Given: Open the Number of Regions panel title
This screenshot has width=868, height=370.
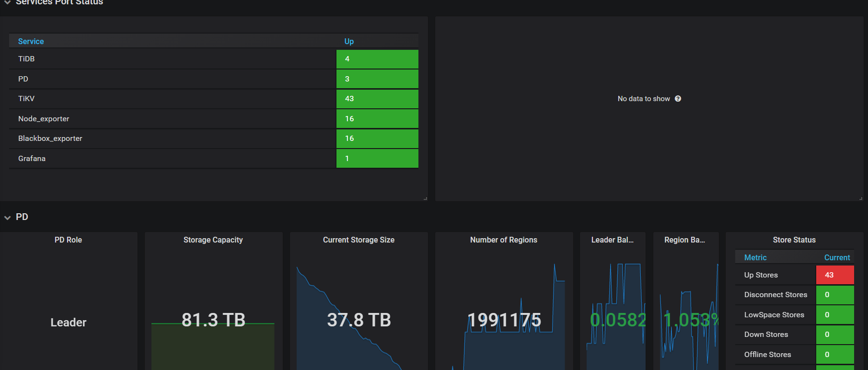Looking at the screenshot, I should [x=503, y=240].
